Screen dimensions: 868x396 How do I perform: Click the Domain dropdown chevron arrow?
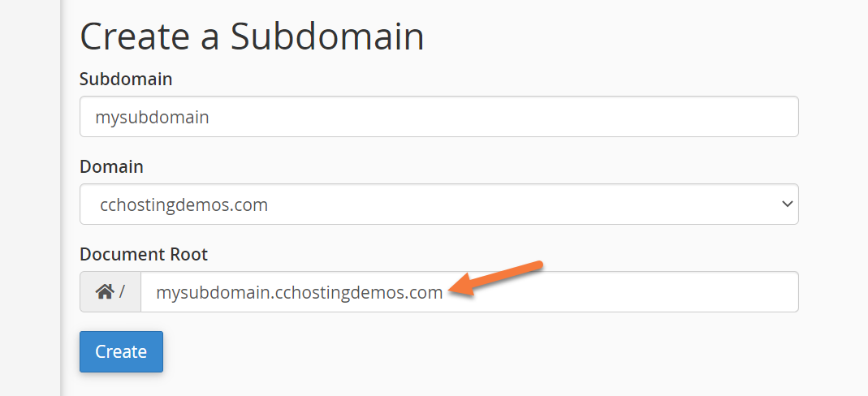coord(786,204)
